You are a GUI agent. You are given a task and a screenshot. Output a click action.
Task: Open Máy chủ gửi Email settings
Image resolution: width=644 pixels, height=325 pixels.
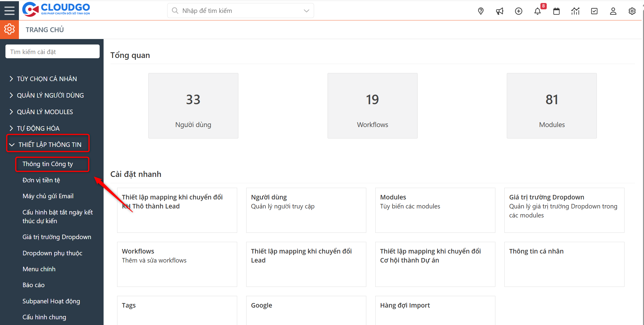[x=48, y=196]
